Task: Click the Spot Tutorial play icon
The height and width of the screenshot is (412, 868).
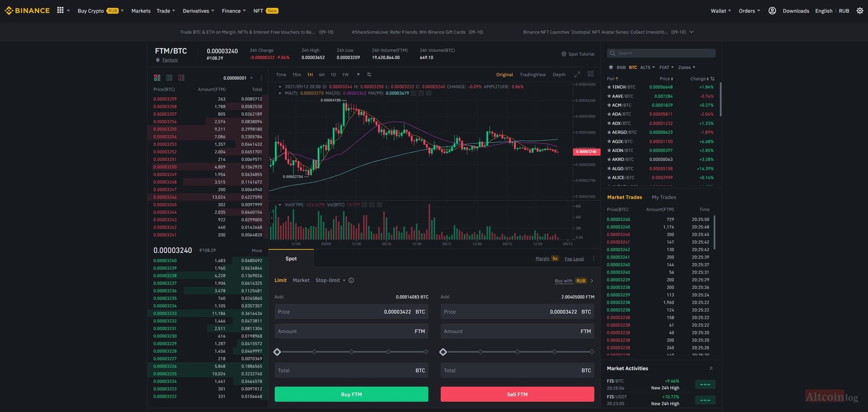Action: point(564,54)
